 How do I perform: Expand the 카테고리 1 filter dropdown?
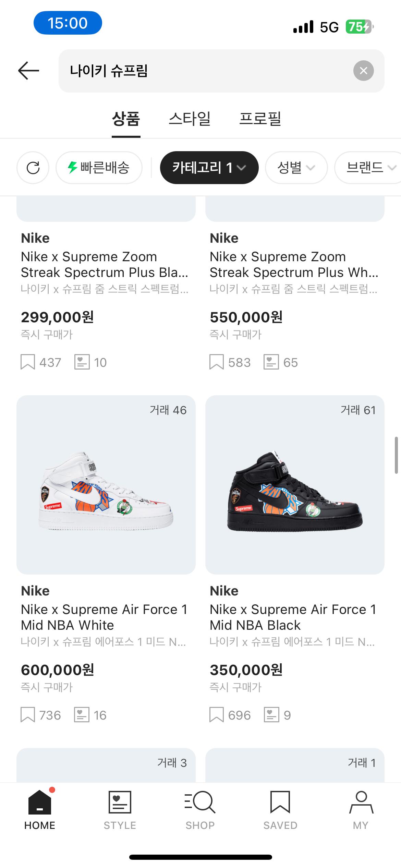(209, 168)
